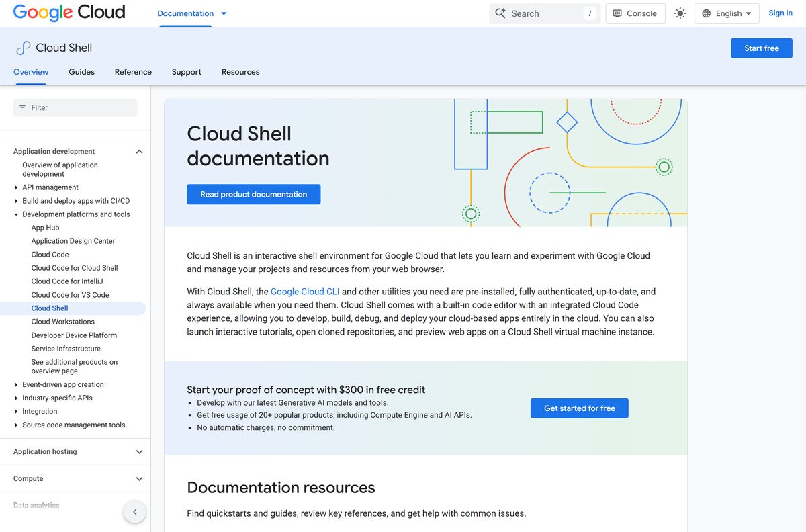Expand Build and deploy apps with CI/CD
The image size is (806, 532).
pos(16,201)
